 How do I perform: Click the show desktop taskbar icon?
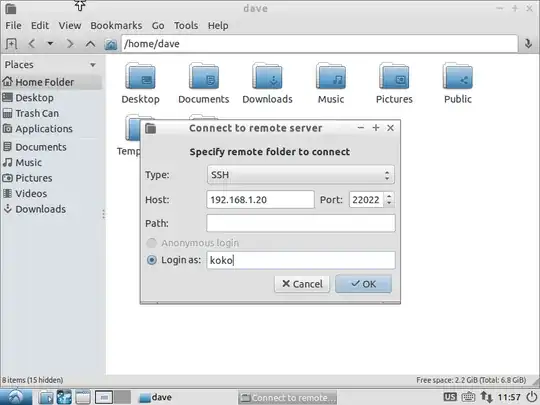click(83, 397)
